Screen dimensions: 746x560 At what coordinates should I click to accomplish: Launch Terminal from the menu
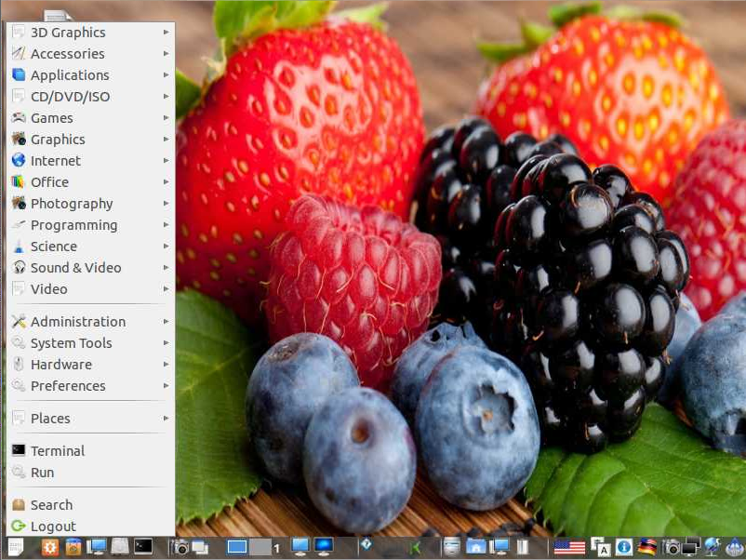pos(90,450)
